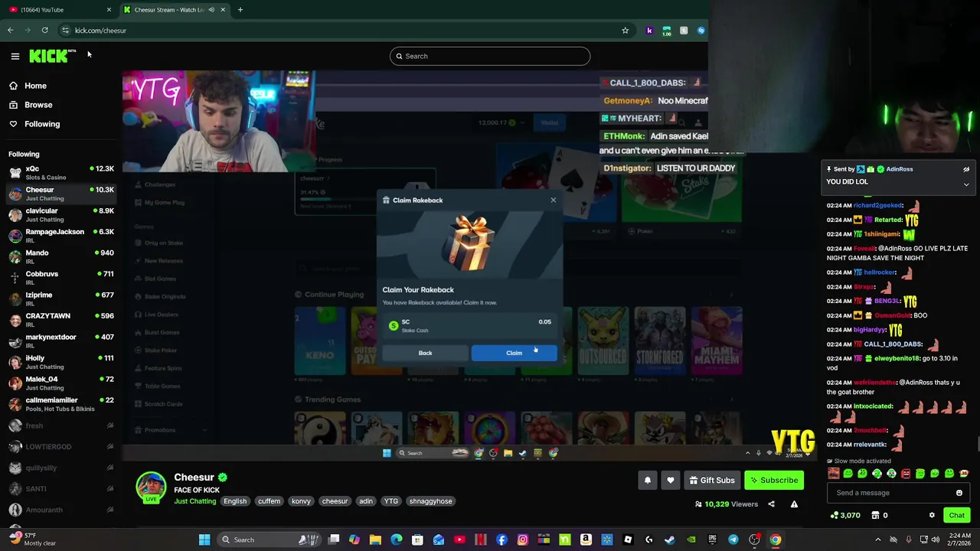Click Cheesur's profile avatar

tap(151, 487)
